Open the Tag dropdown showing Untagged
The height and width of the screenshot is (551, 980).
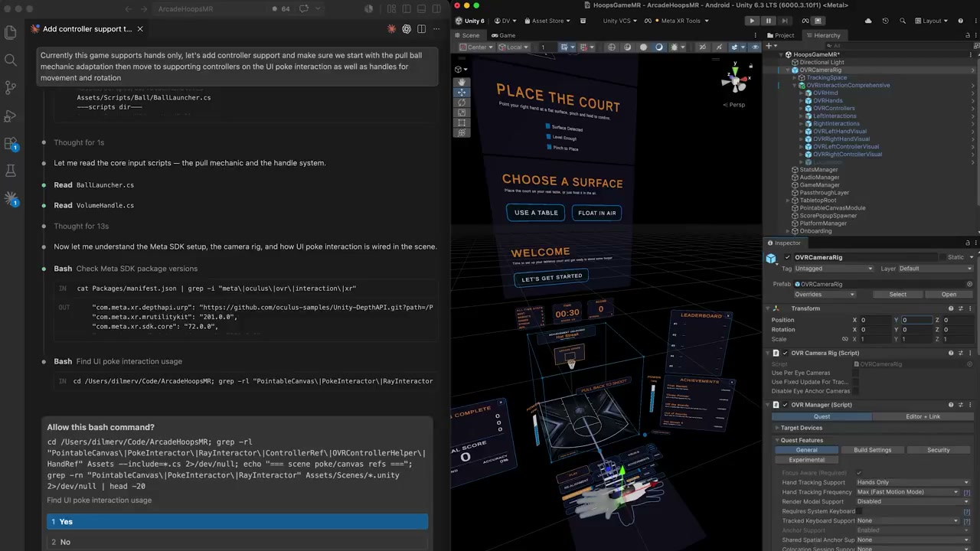point(834,269)
